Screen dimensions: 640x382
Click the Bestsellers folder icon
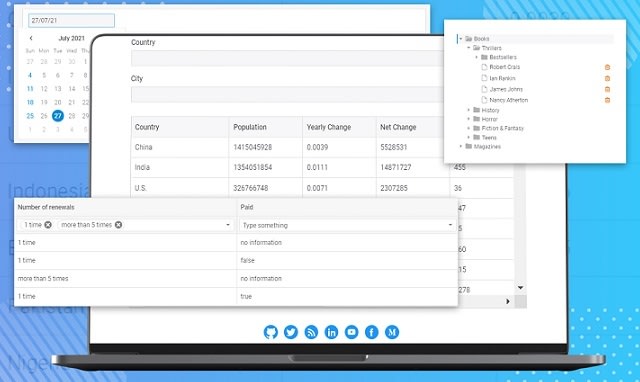pyautogui.click(x=484, y=57)
